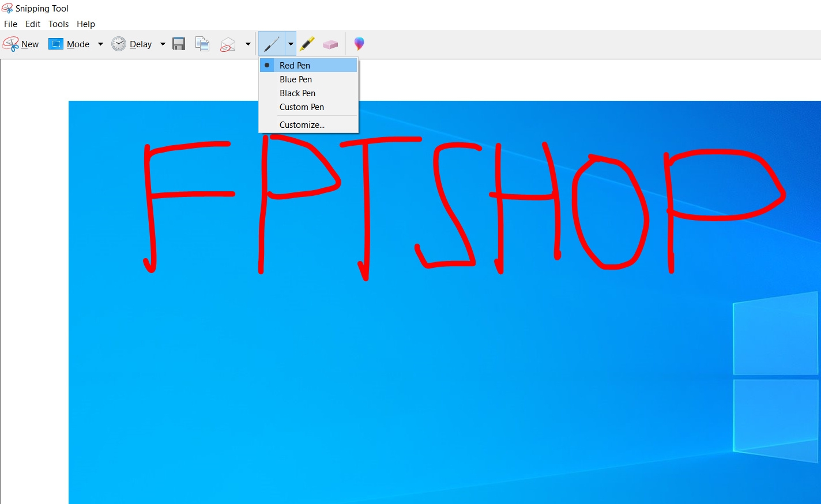Open the Help menu

click(85, 24)
